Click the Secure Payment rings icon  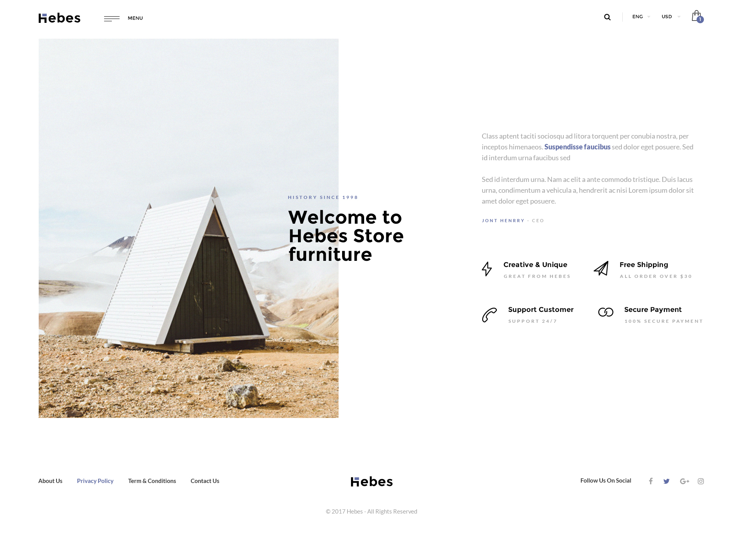pyautogui.click(x=606, y=312)
